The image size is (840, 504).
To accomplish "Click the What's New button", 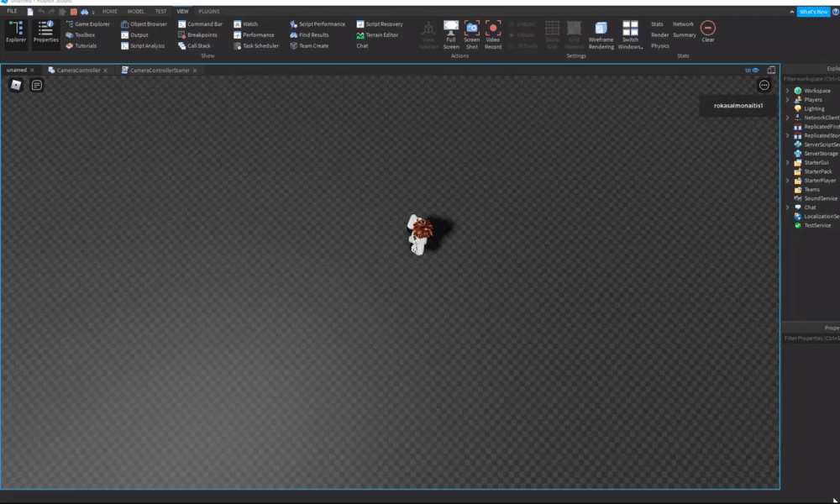I will [812, 12].
